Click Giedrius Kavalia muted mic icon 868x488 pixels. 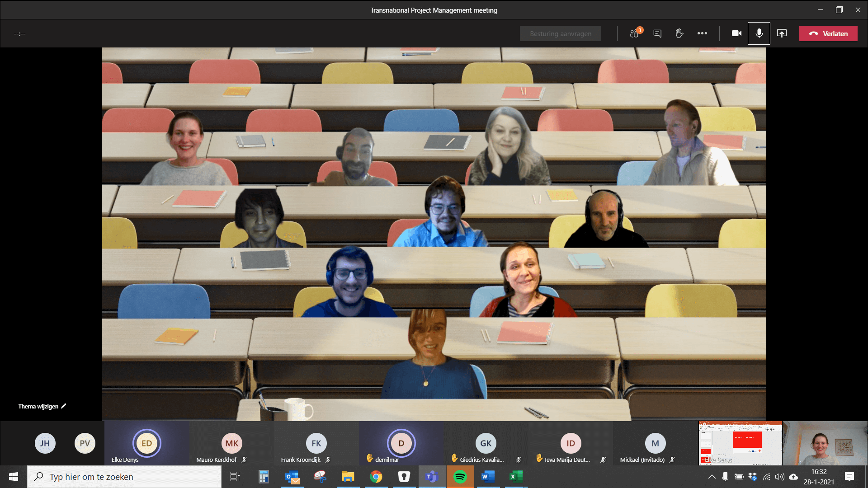tap(519, 460)
